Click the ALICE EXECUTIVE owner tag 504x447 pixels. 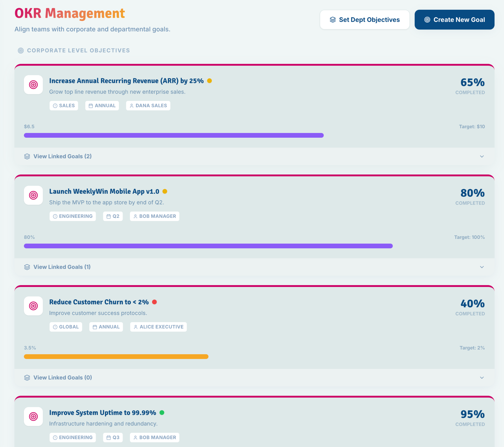[x=159, y=327]
